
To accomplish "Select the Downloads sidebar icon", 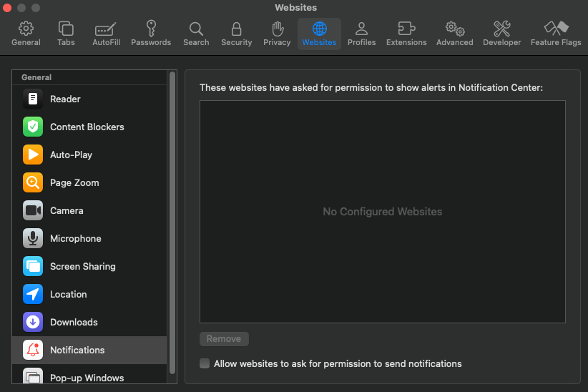I will (x=33, y=322).
